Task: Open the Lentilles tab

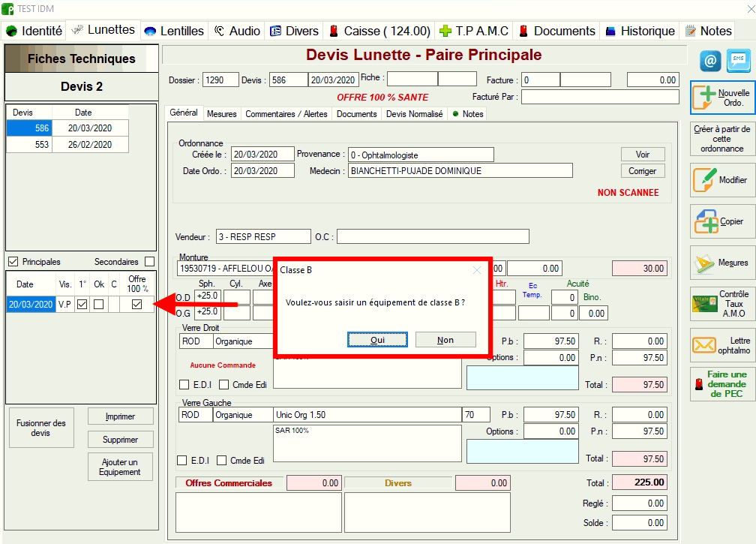Action: (175, 31)
